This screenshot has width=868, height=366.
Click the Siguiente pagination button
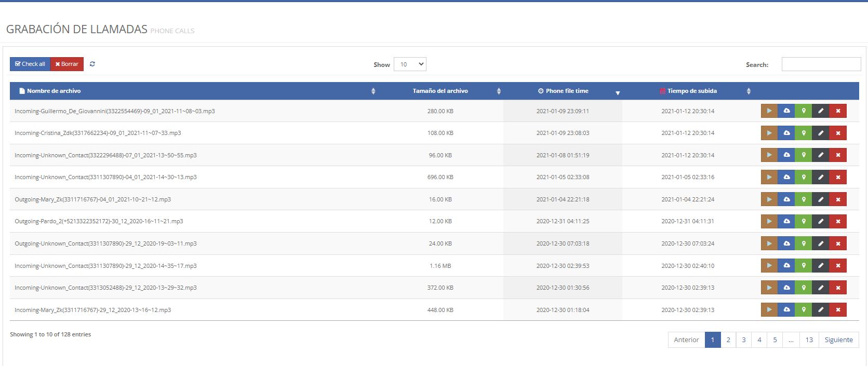coord(838,340)
